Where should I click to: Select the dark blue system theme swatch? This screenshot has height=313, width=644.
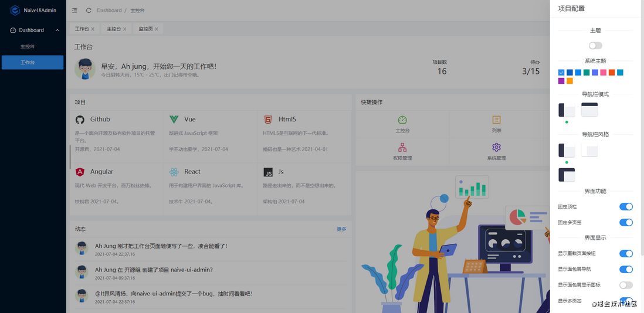point(570,73)
